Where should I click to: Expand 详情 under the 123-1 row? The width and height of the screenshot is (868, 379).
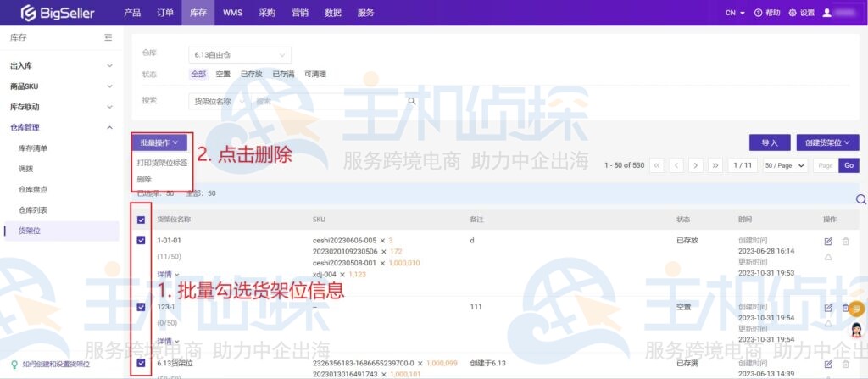[x=168, y=341]
